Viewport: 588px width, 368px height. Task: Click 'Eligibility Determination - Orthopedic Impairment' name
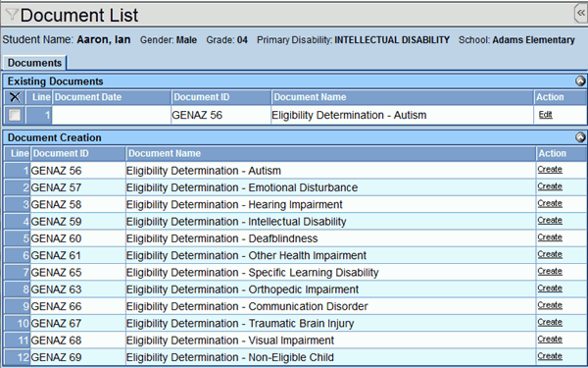pos(243,289)
